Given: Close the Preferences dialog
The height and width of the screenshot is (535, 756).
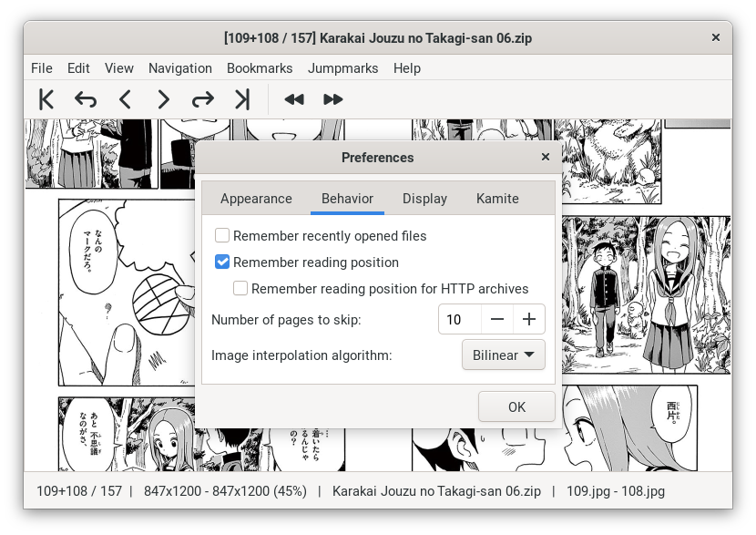Looking at the screenshot, I should 546,157.
